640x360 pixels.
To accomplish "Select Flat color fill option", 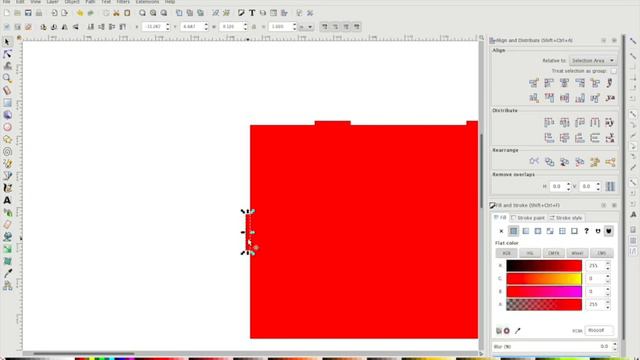I will tap(513, 231).
